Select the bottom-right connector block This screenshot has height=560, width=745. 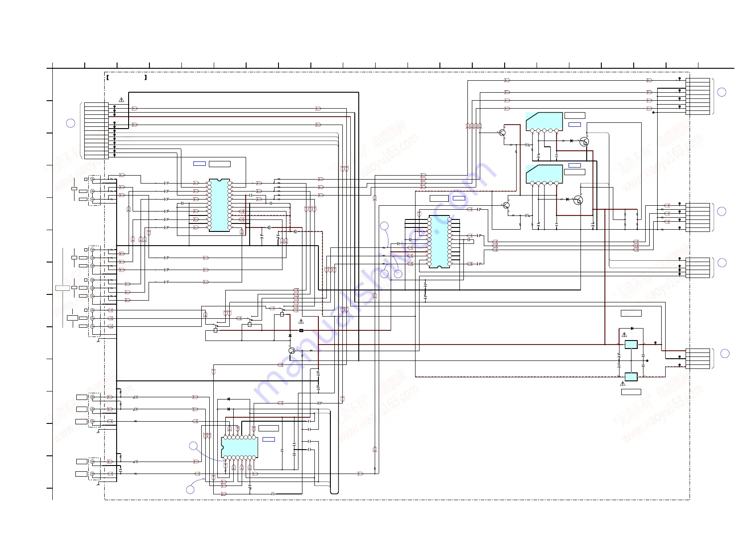pos(698,359)
